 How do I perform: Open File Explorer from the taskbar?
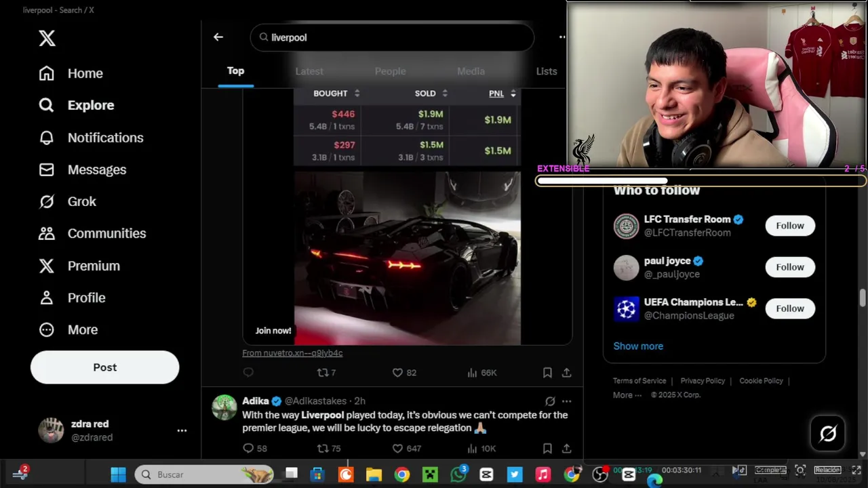click(374, 474)
